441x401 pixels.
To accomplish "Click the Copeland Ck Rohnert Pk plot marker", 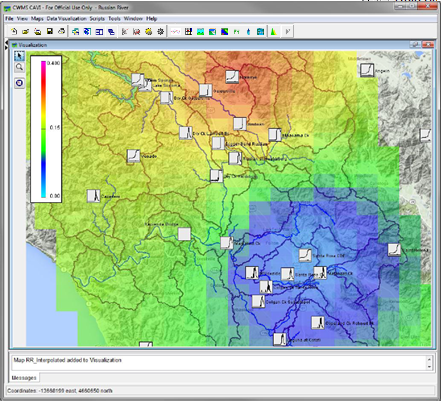I will pos(318,323).
